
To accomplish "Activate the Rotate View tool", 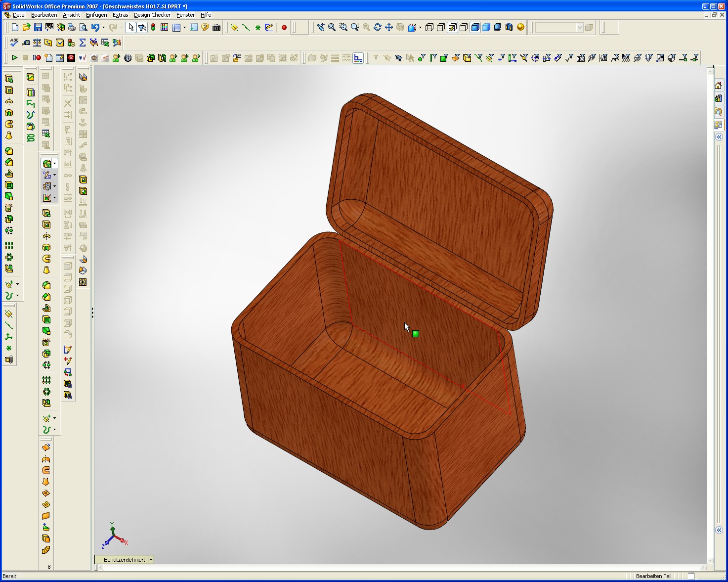I will (378, 28).
